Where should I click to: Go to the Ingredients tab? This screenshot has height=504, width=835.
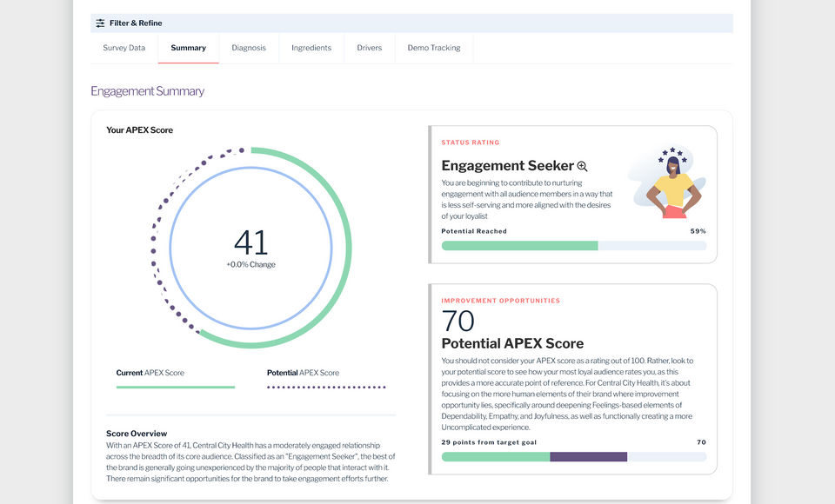pyautogui.click(x=311, y=48)
